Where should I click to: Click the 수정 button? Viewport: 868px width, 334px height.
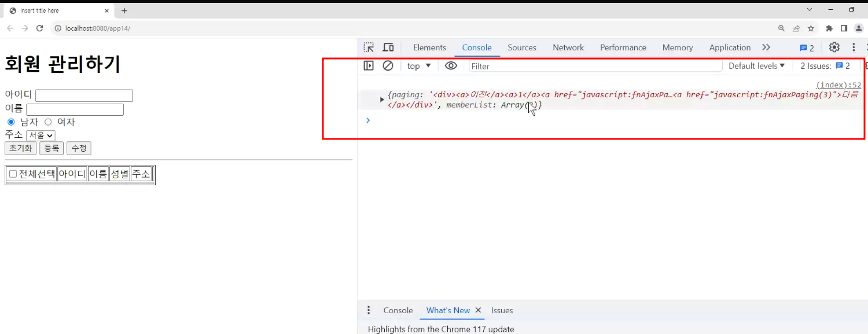tap(79, 148)
